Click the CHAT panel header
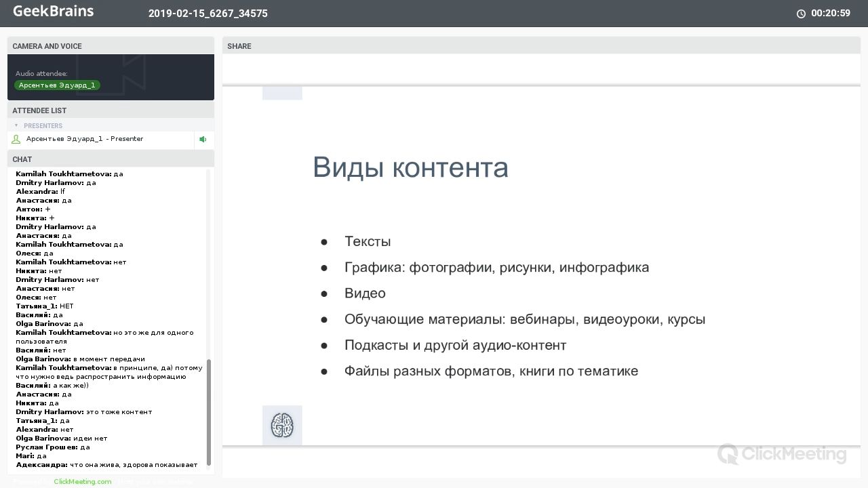This screenshot has height=488, width=868. click(x=111, y=159)
